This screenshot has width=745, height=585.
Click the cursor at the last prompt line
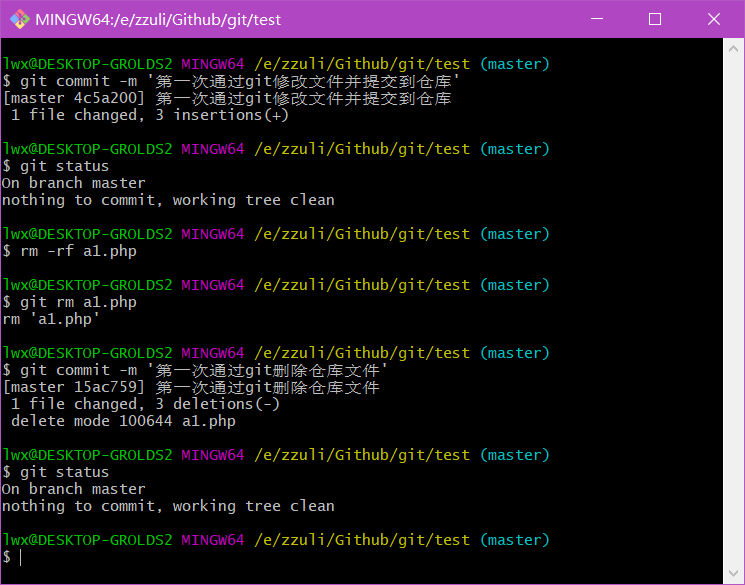[x=20, y=557]
